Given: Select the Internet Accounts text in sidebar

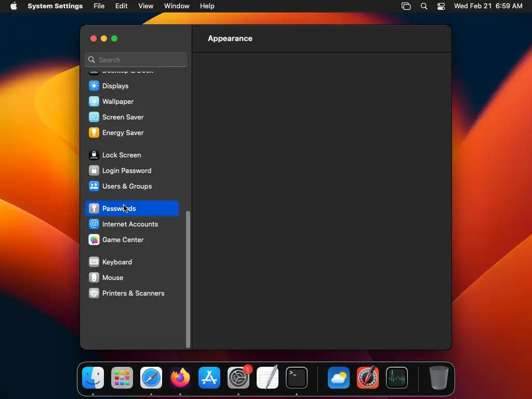Looking at the screenshot, I should pyautogui.click(x=130, y=224).
